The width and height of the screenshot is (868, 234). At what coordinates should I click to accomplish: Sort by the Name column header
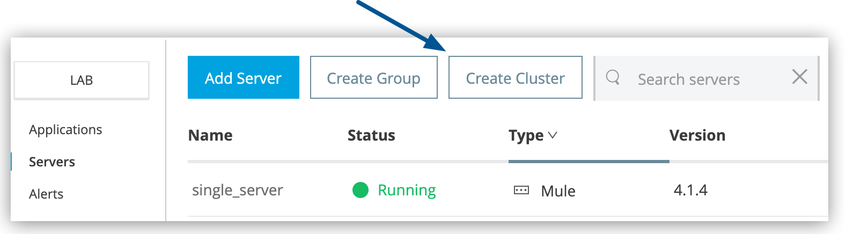(210, 135)
